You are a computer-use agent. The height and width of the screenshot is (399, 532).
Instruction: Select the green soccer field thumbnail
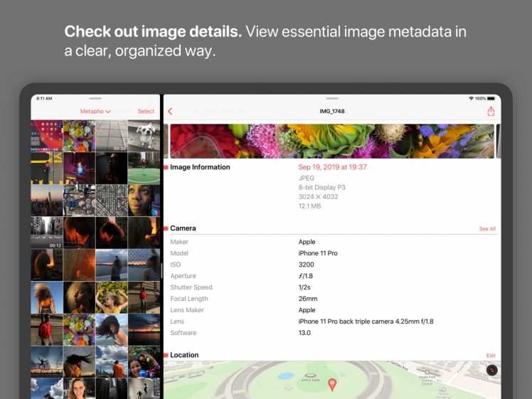[x=144, y=169]
